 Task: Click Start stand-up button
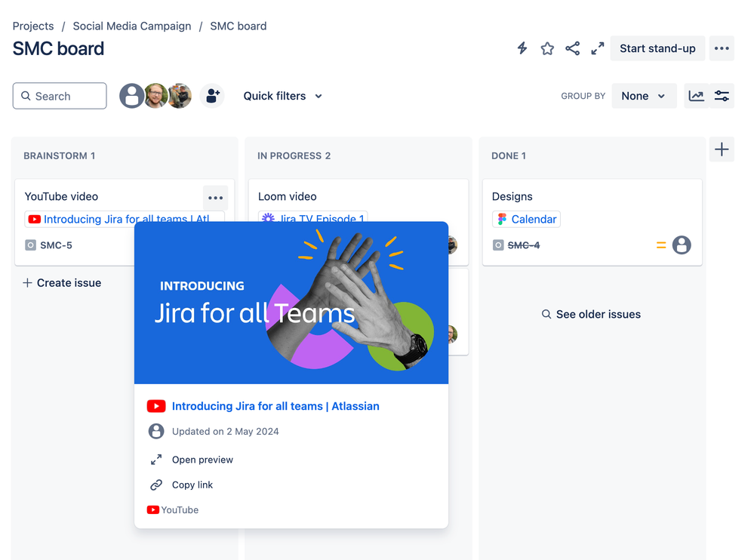tap(657, 48)
